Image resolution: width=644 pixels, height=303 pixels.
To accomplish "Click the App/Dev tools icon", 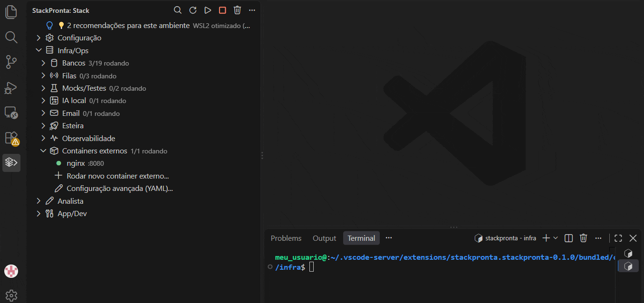I will click(49, 214).
